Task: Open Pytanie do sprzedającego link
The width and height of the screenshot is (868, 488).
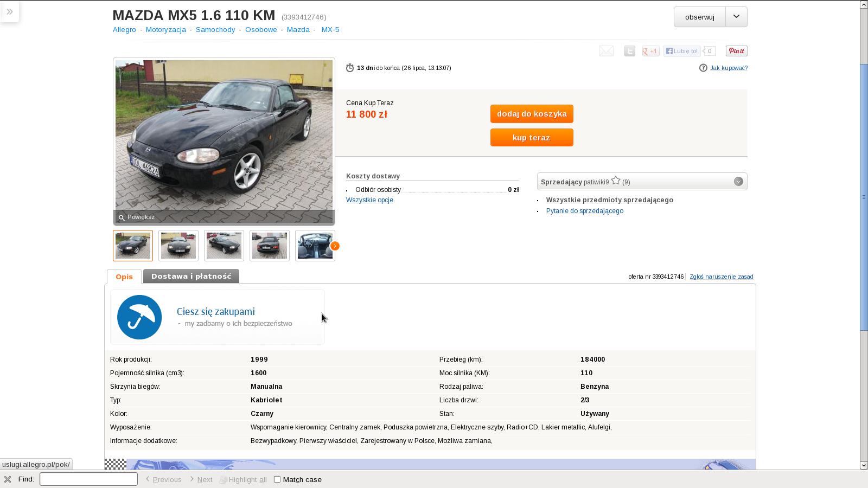Action: [x=585, y=211]
